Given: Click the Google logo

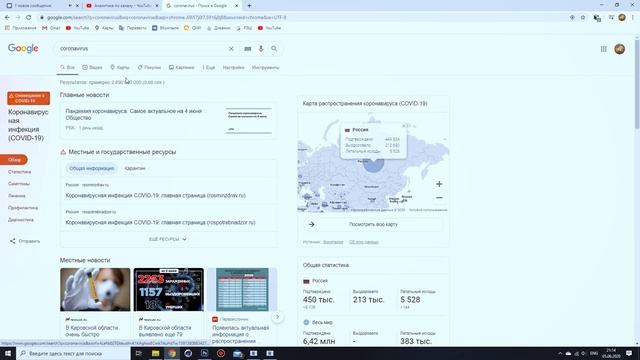Looking at the screenshot, I should [23, 49].
